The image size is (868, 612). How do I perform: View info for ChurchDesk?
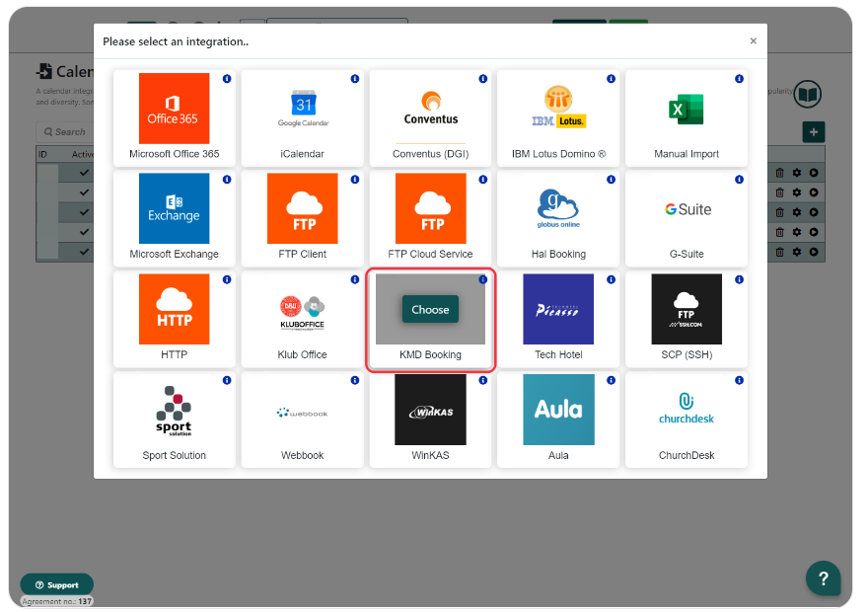tap(739, 380)
